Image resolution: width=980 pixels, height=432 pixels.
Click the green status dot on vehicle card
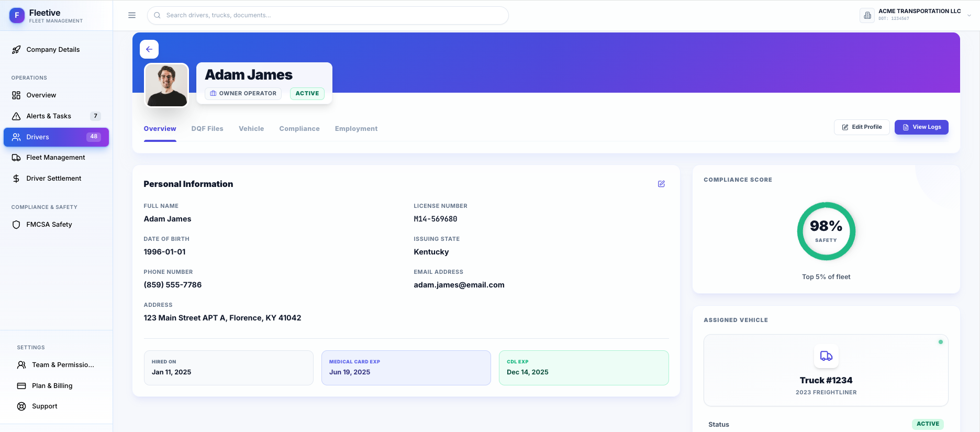pos(941,342)
